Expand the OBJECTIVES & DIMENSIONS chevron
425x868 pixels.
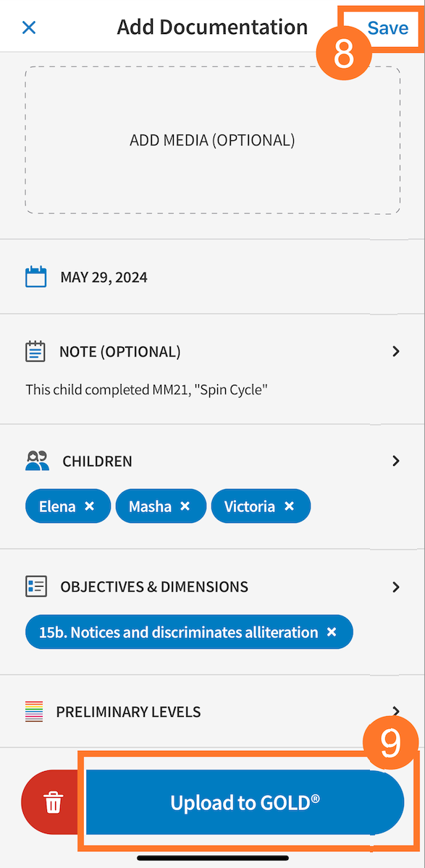[x=396, y=587]
